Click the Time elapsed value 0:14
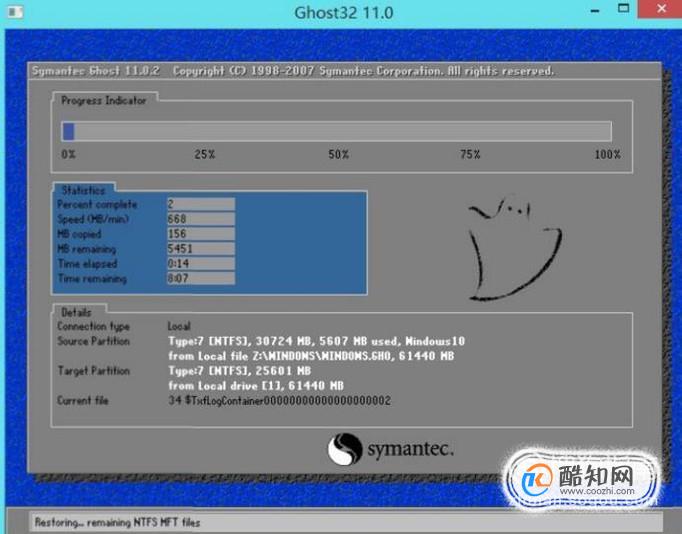 201,263
